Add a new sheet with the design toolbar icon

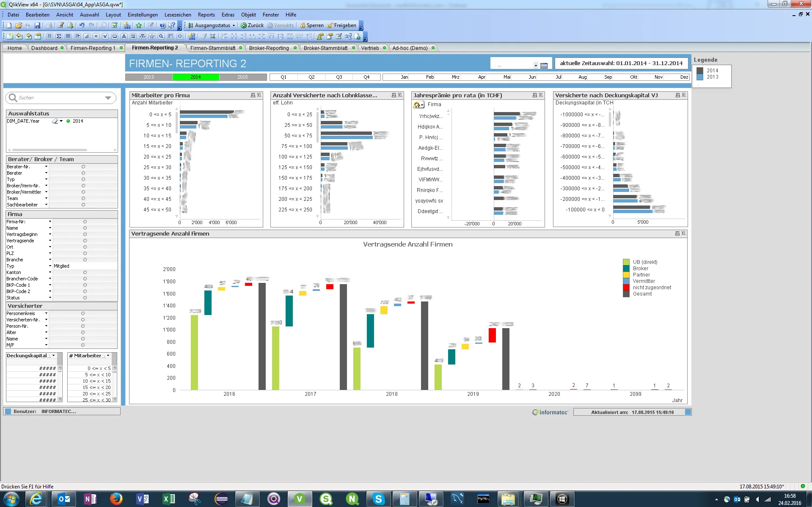coord(9,36)
